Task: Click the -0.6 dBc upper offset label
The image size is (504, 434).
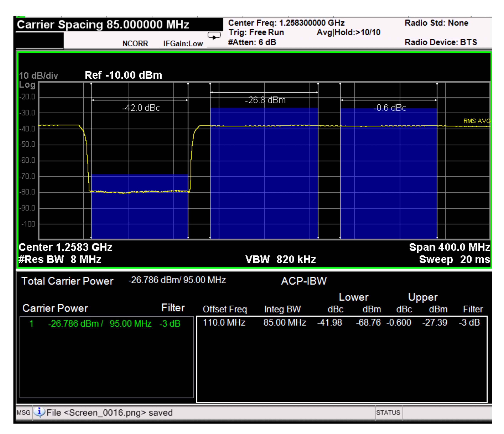Action: tap(389, 108)
